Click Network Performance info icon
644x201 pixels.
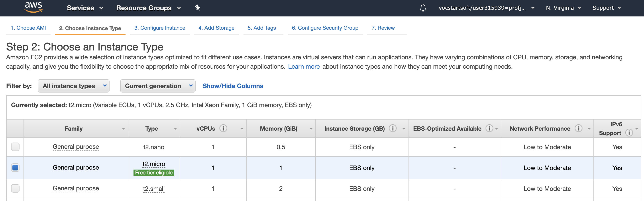[578, 128]
